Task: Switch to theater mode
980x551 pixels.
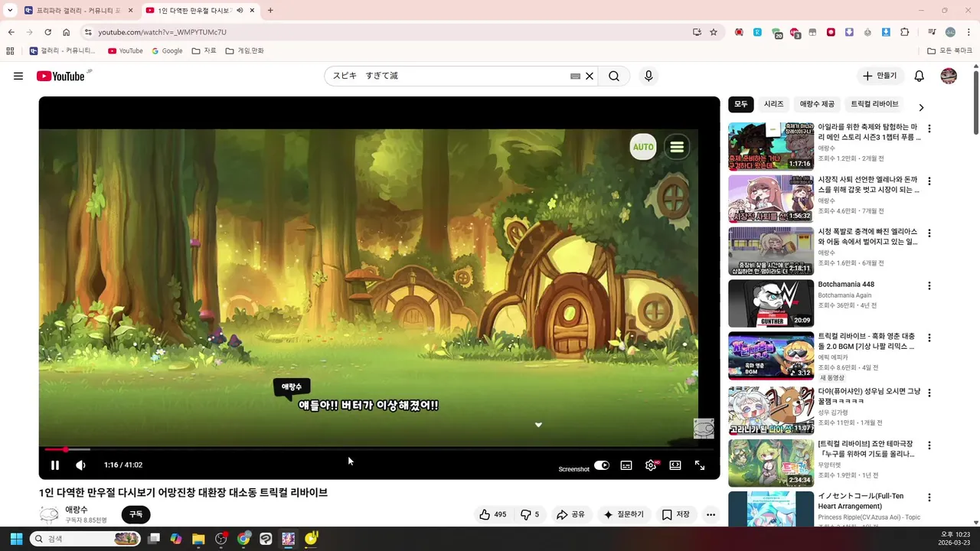Action: tap(675, 465)
